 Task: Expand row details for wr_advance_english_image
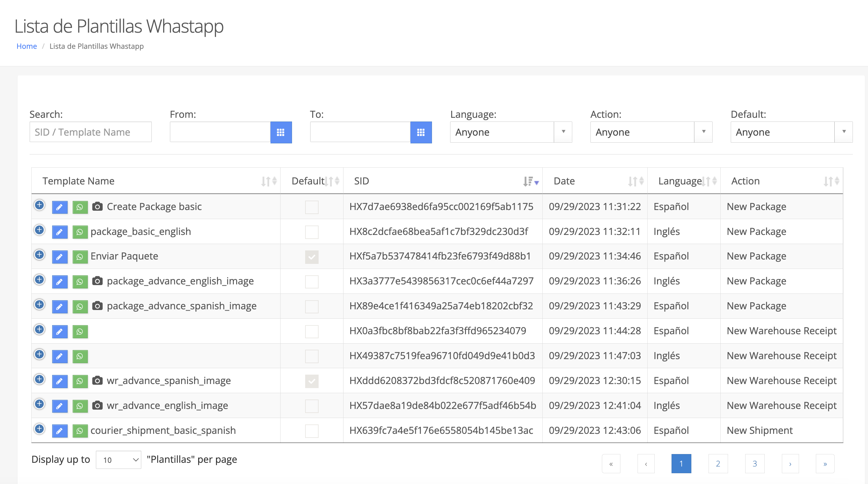[x=39, y=404]
